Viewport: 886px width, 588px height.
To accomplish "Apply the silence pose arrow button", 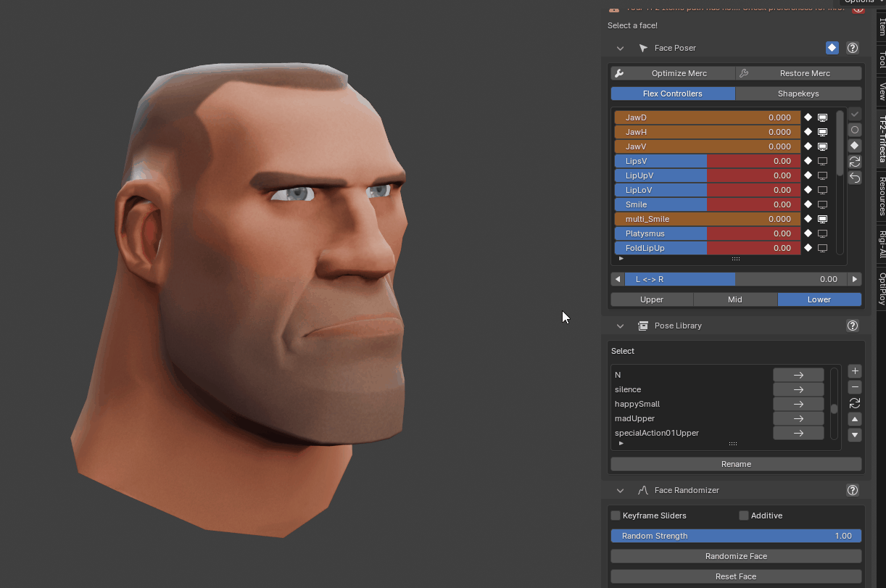I will click(x=798, y=389).
